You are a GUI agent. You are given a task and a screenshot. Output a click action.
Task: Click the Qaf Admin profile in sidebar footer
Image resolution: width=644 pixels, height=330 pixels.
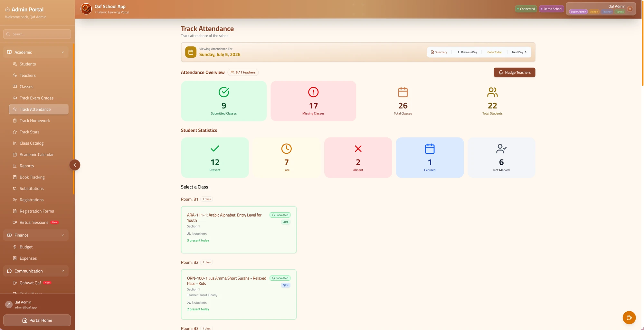tap(37, 305)
